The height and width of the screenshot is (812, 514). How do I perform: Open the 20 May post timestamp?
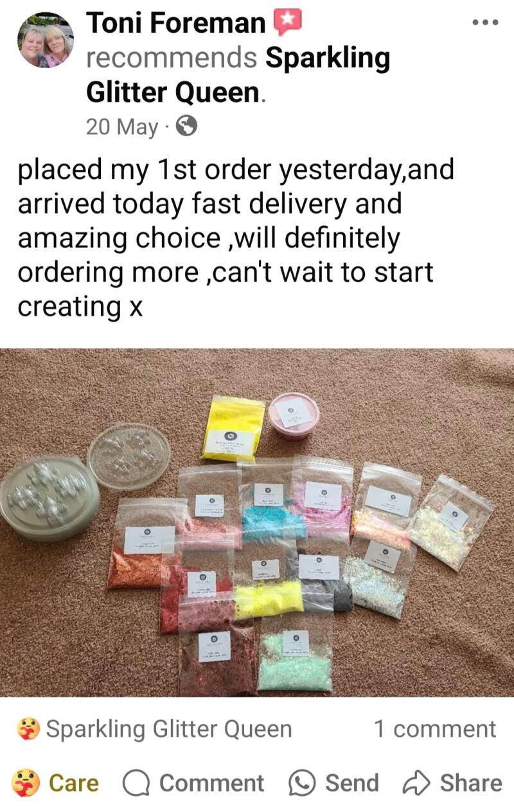tap(122, 126)
